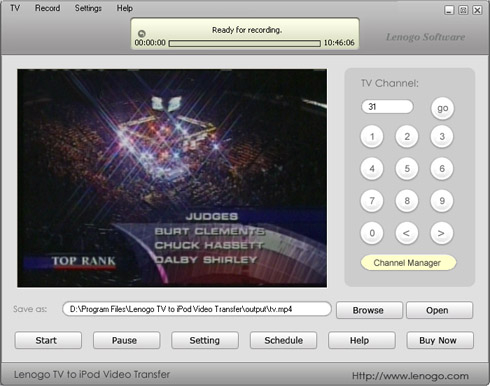
Task: Click the Save as path field
Action: pos(197,309)
